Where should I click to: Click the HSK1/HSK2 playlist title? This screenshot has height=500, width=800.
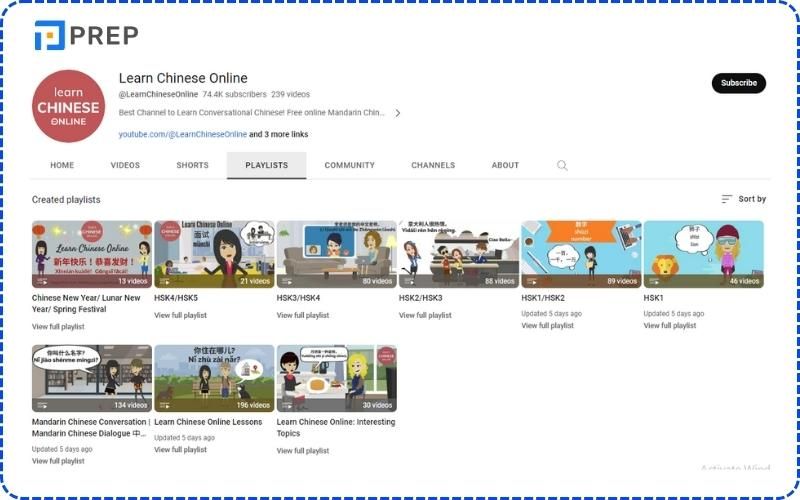tap(543, 298)
